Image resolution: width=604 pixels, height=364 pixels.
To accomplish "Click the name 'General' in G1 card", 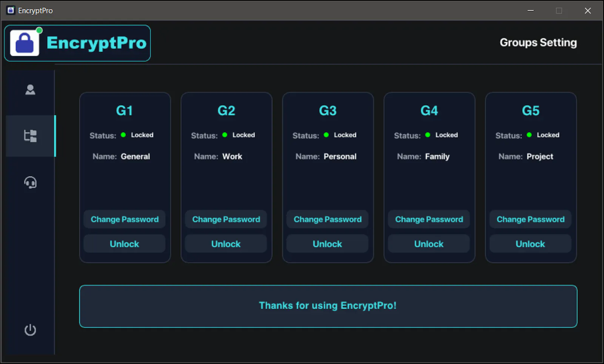I will [x=135, y=156].
